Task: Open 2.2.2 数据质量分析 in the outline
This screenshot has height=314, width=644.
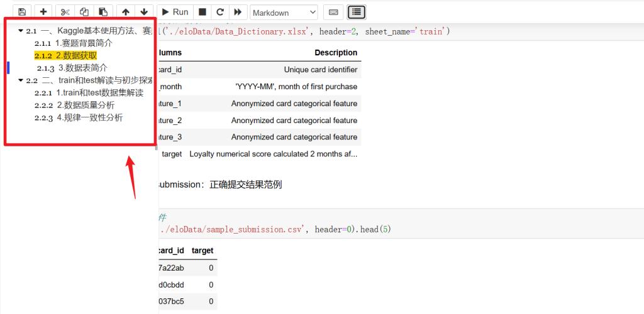Action: [85, 105]
